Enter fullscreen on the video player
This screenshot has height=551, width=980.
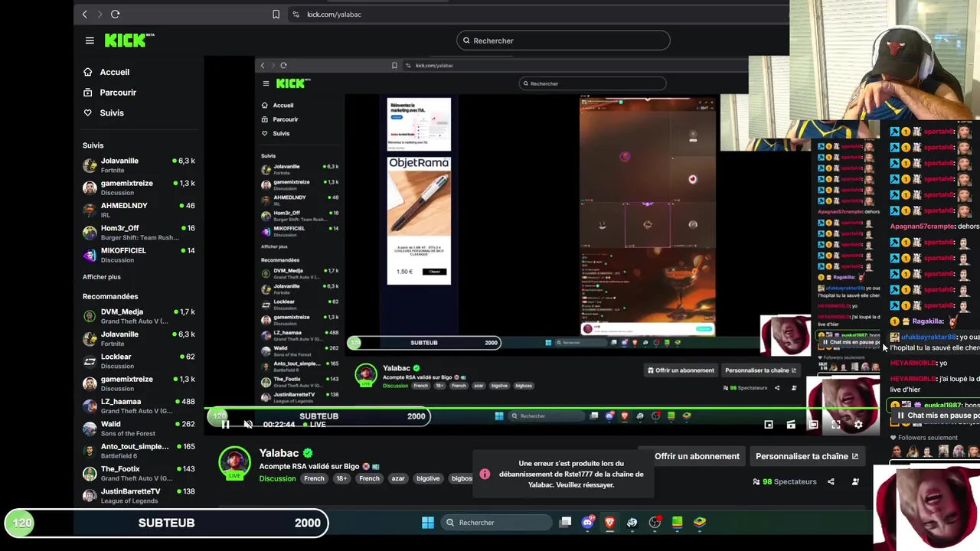click(836, 425)
